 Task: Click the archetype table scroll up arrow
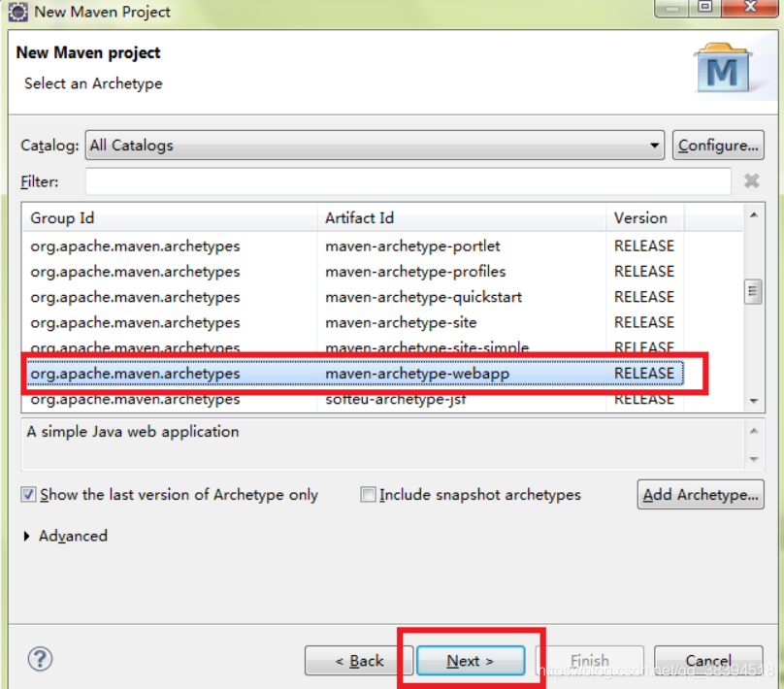754,215
